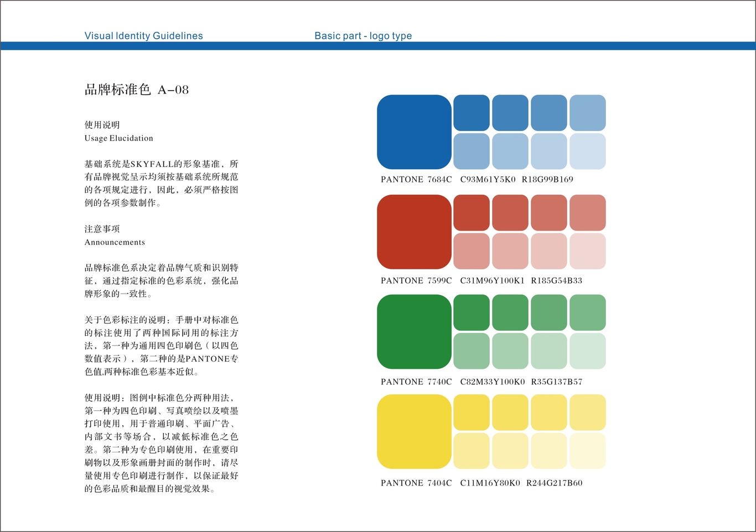Choose the second swatch in lower green row
Viewport: 756px width, 532px height.
510,351
